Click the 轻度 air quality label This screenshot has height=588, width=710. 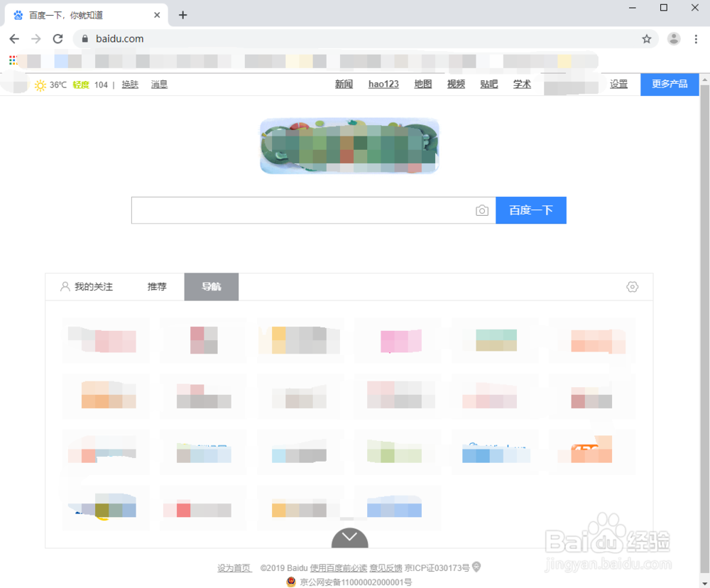(81, 85)
